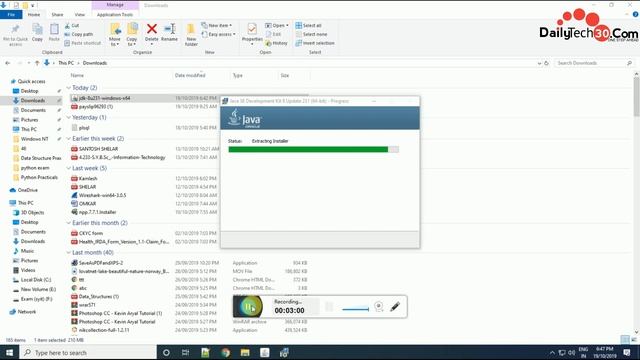
Task: Click the pencil annotate icon on recorder
Action: [395, 306]
